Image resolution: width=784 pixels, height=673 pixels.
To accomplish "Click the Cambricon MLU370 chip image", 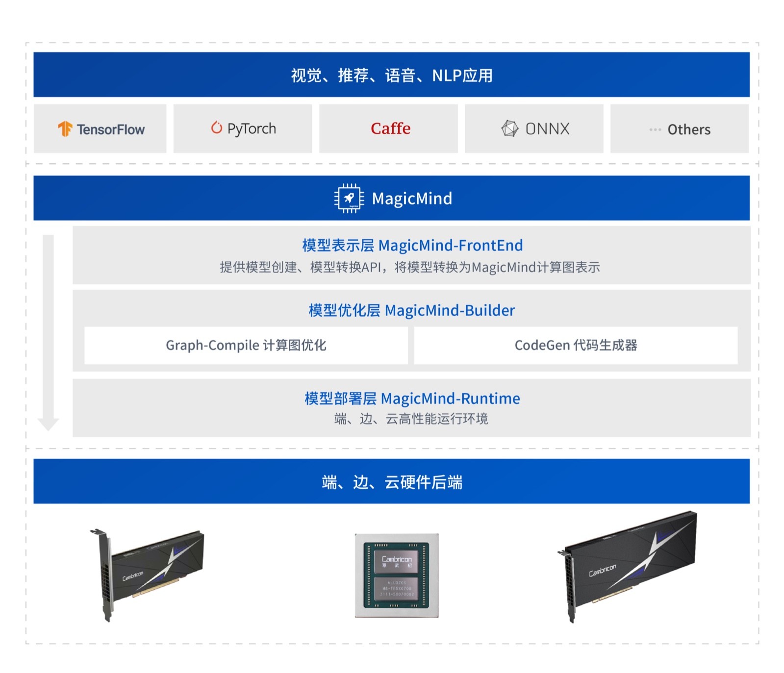I will [x=397, y=575].
